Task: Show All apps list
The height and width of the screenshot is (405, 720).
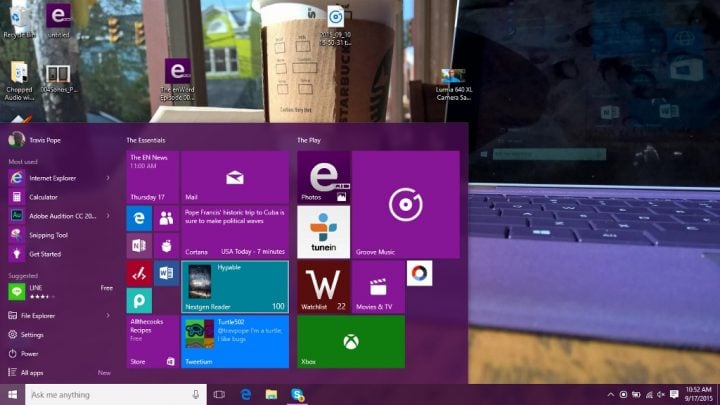Action: tap(32, 372)
